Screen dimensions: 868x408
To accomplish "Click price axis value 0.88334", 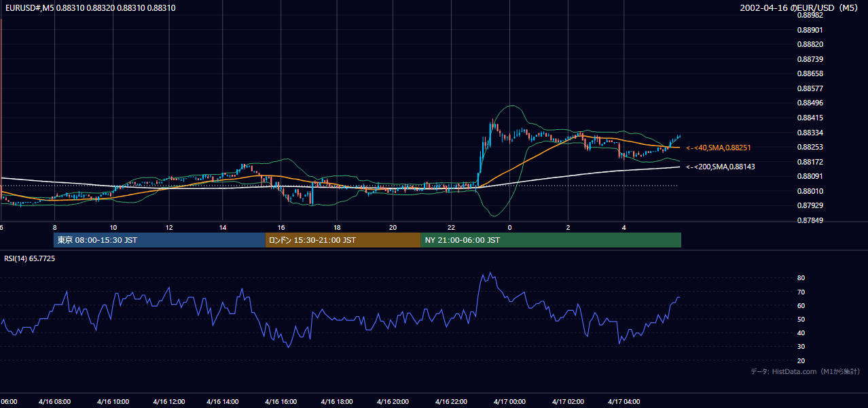I will (x=809, y=133).
